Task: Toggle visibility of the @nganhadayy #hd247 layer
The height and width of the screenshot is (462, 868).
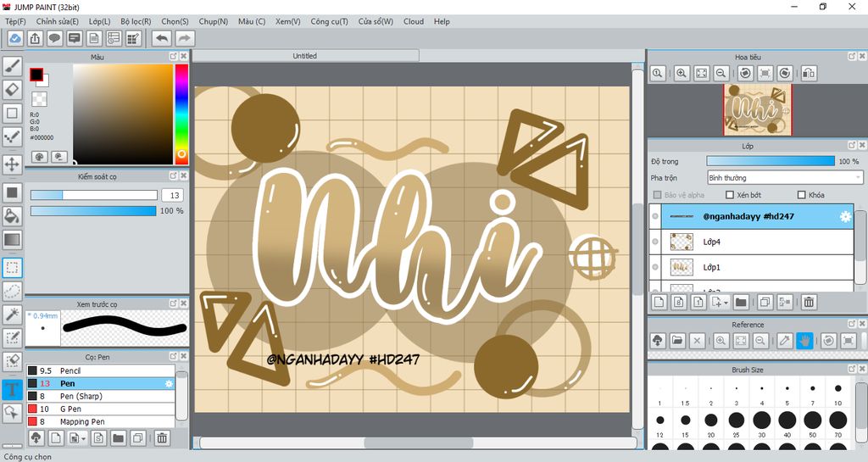Action: click(x=655, y=216)
